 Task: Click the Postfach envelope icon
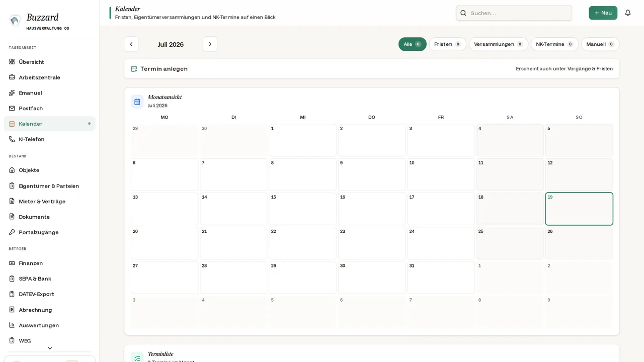[12, 108]
